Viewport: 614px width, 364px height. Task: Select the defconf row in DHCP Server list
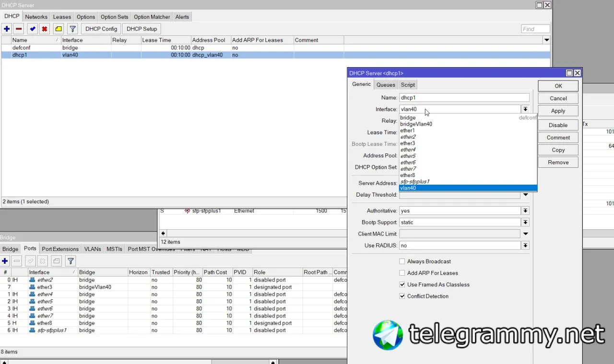(276, 48)
